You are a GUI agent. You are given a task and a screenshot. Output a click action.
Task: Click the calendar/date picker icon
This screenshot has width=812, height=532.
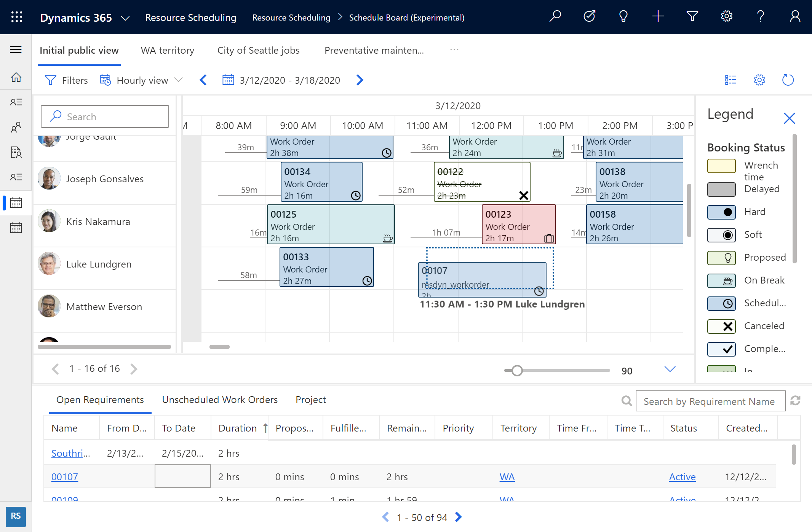coord(227,80)
